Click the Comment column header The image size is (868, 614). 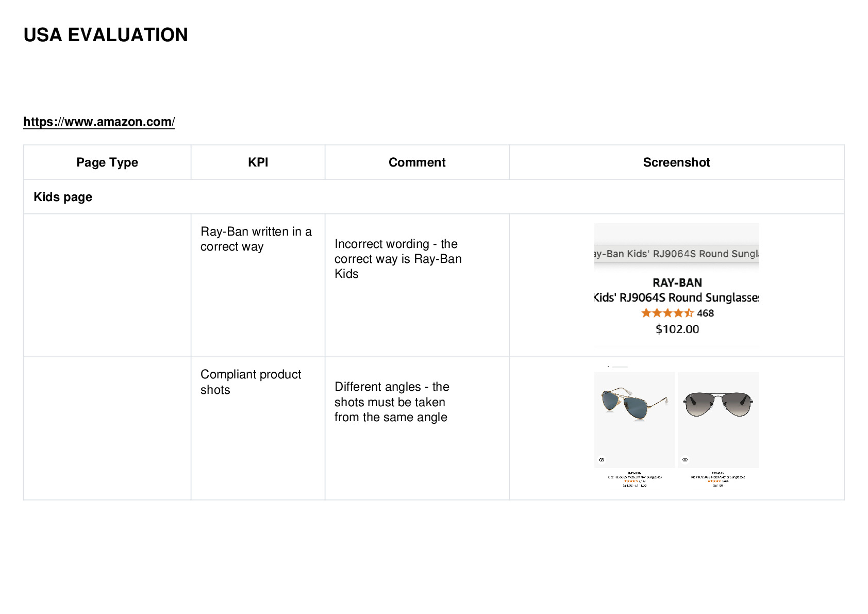(417, 162)
